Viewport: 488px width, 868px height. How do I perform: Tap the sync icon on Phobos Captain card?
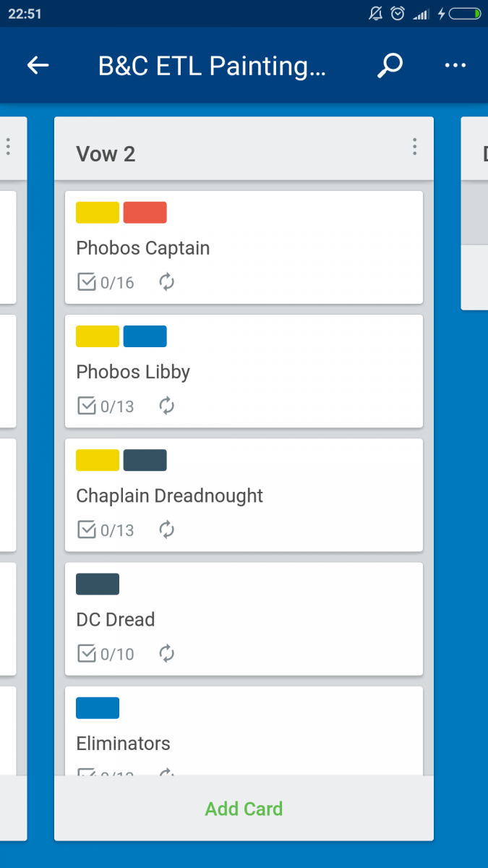(x=167, y=282)
